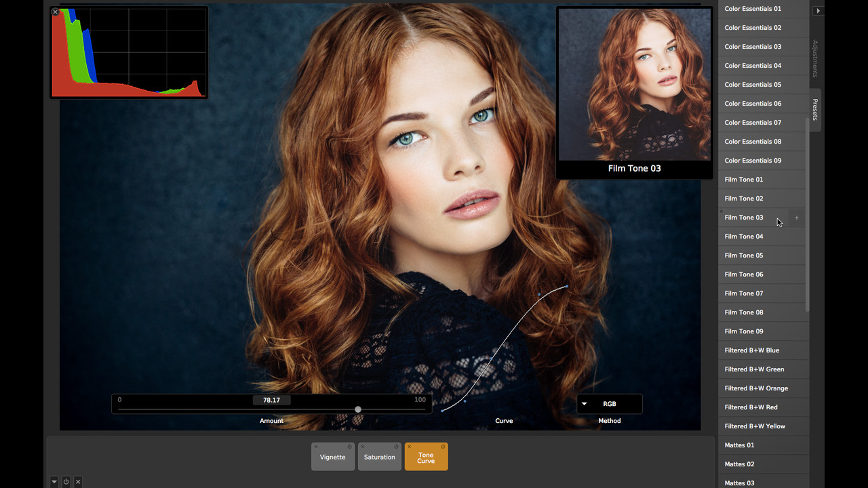Screen dimensions: 868x488
Task: Switch to the Adjustments tab
Action: point(815,58)
